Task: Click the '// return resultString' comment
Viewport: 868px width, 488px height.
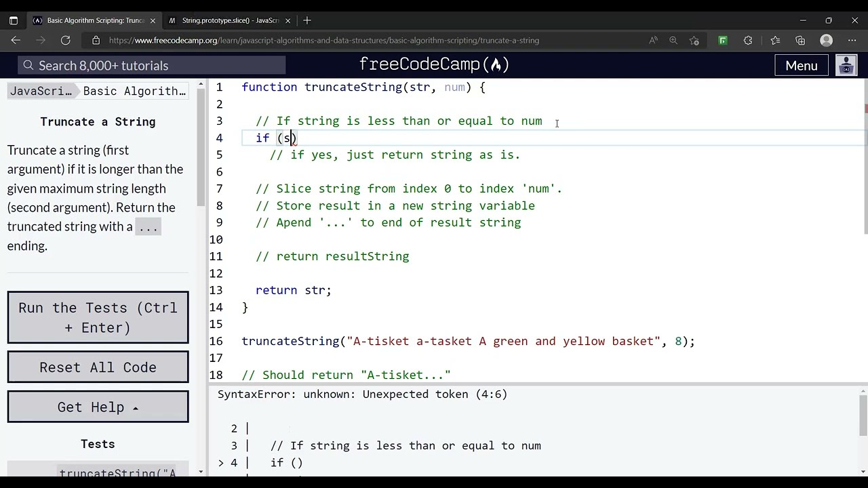Action: pos(332,256)
